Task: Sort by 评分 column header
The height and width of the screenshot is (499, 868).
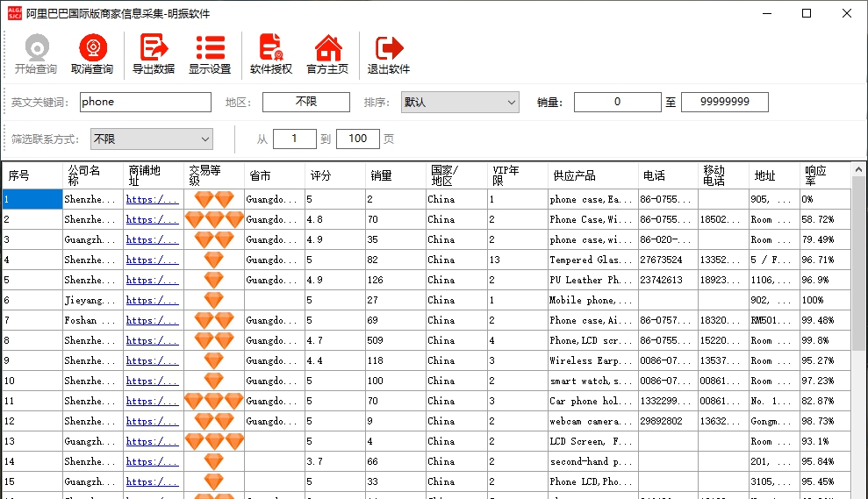Action: [335, 176]
